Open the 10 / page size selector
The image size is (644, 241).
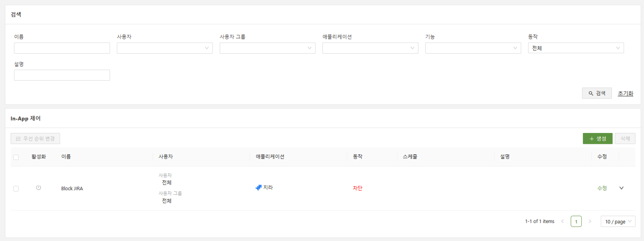coord(618,222)
